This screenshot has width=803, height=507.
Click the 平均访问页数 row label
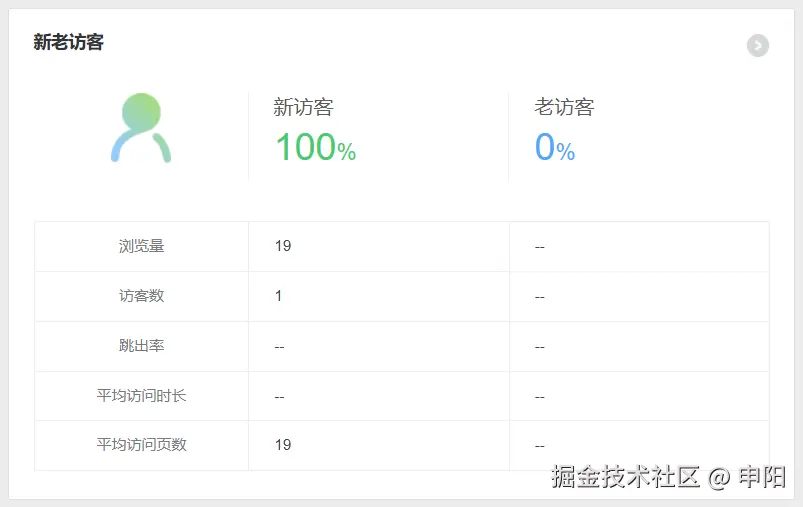coord(141,445)
